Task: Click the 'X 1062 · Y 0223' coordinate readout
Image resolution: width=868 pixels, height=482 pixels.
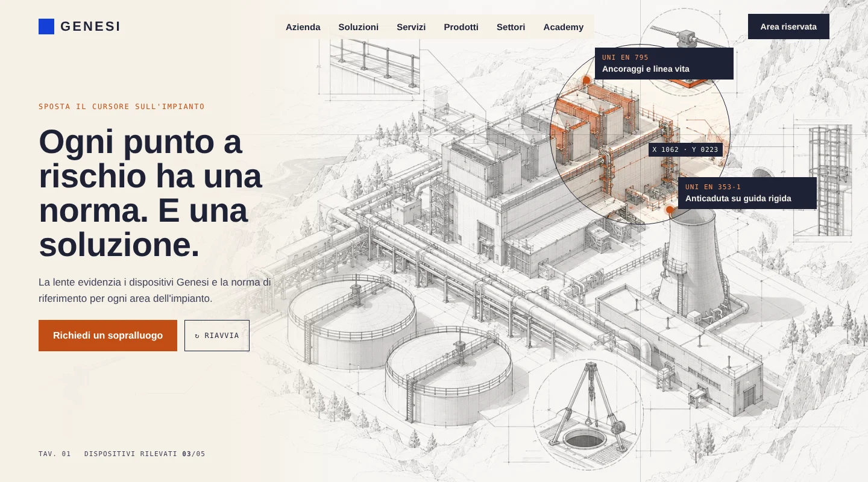Action: point(685,149)
